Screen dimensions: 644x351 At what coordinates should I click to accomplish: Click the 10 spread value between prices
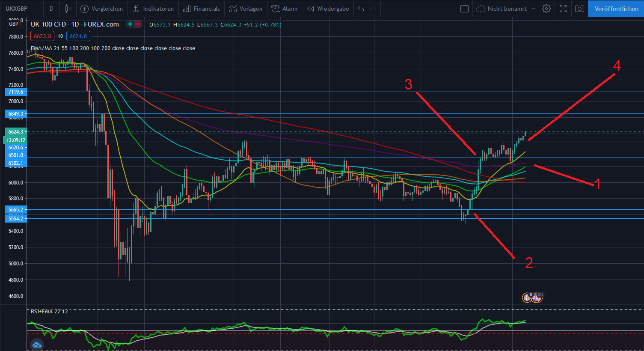60,36
